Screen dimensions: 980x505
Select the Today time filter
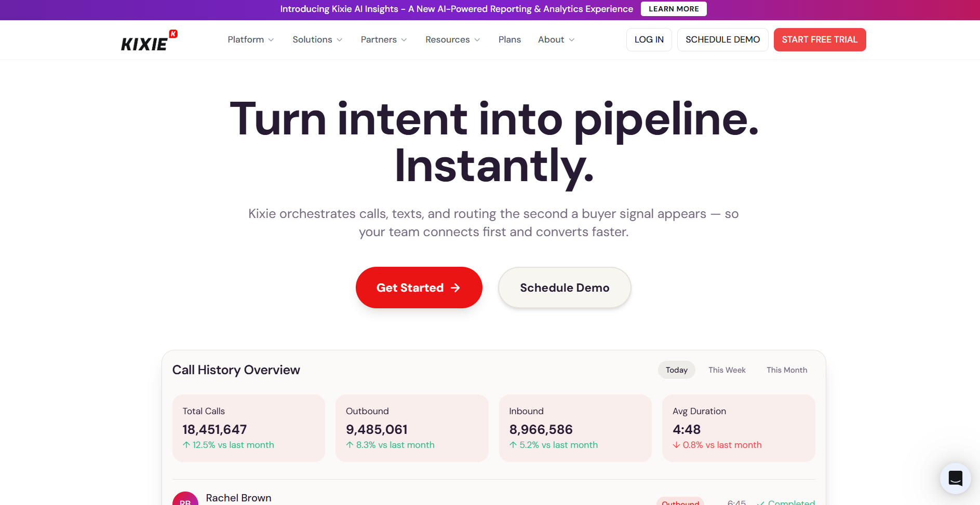click(x=676, y=370)
